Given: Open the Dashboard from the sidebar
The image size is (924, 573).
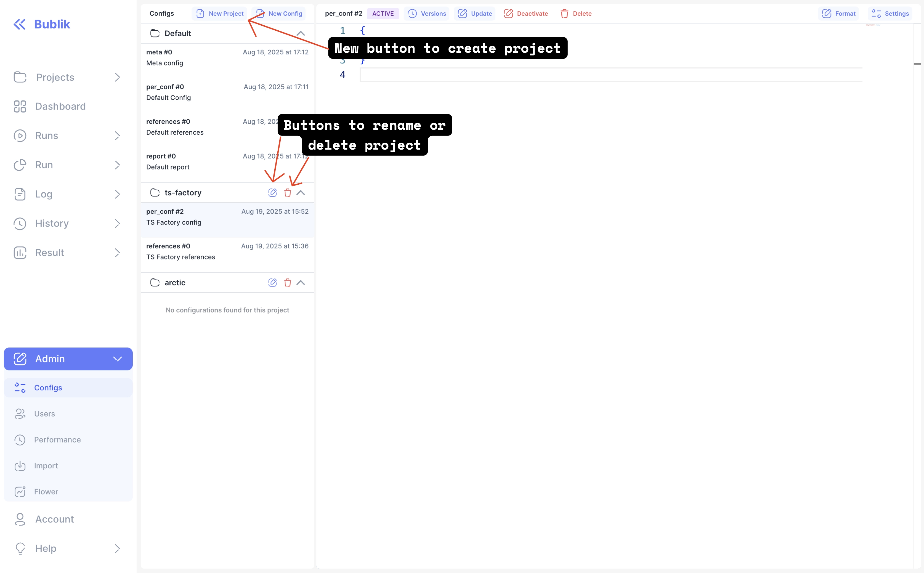Looking at the screenshot, I should (60, 107).
